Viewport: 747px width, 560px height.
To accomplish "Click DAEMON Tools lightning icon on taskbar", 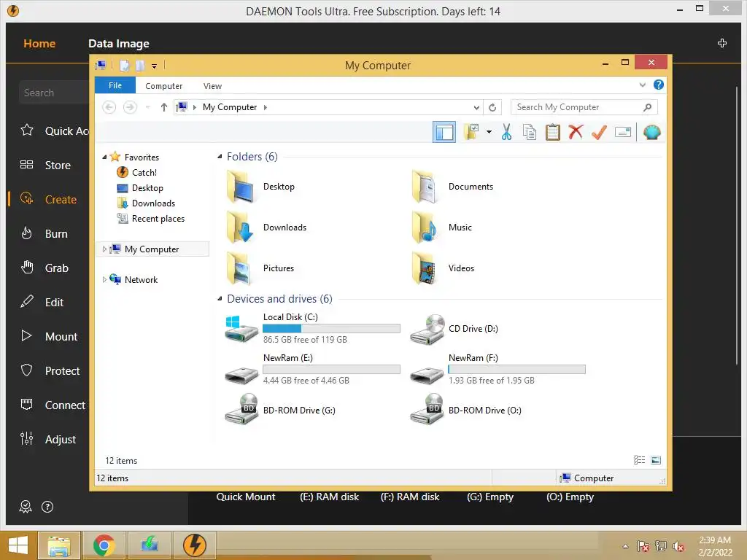I will point(194,545).
